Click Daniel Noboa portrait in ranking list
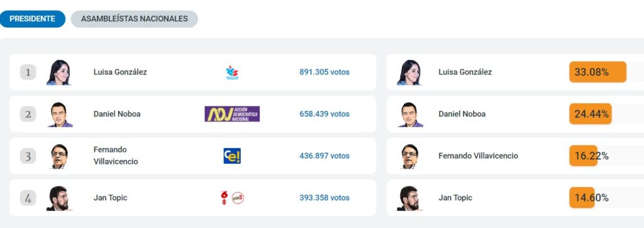Screen dimensions: 644x228 click(60, 115)
